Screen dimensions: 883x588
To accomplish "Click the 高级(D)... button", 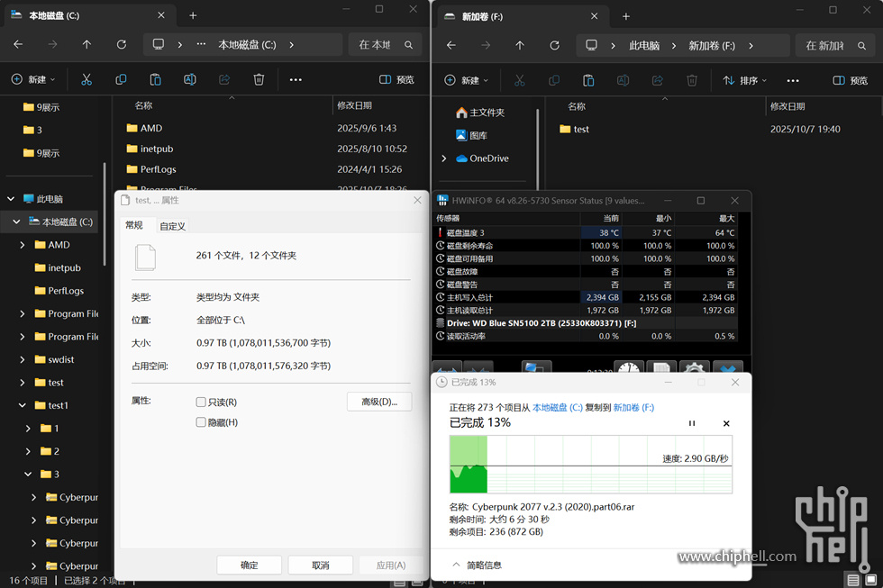I will [378, 402].
